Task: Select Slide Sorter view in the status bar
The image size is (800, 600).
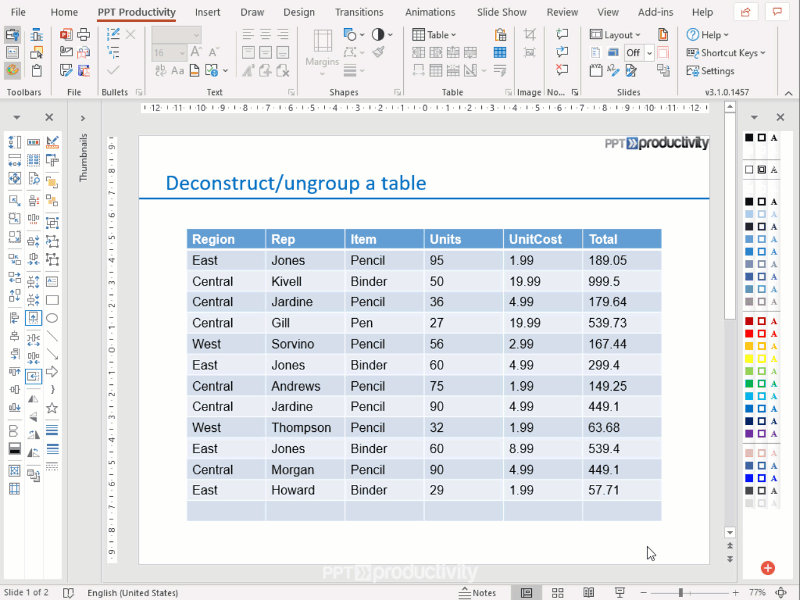Action: [557, 592]
